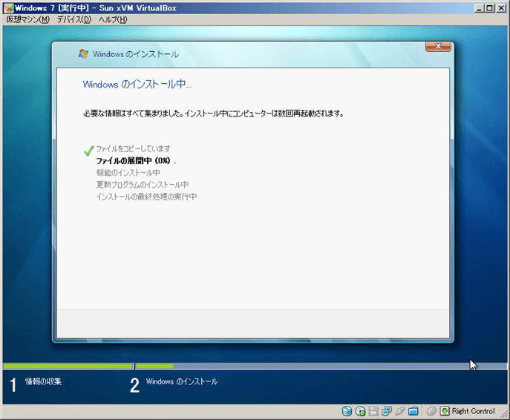510x420 pixels.
Task: Click the hard disk activity icon
Action: [347, 411]
